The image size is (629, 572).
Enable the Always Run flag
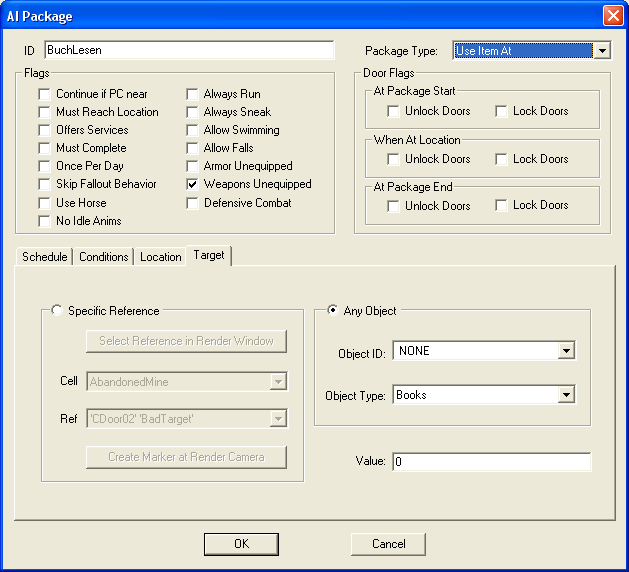click(194, 94)
